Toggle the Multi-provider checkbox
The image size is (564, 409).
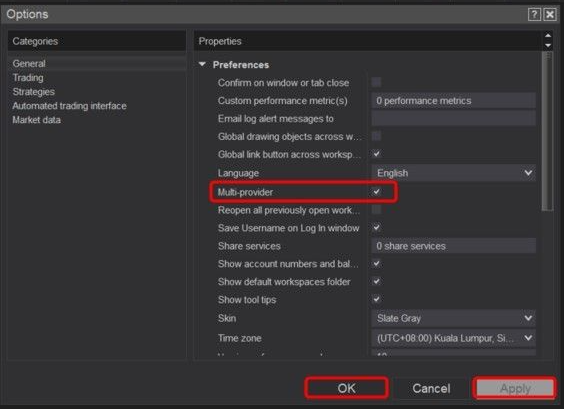(x=377, y=191)
